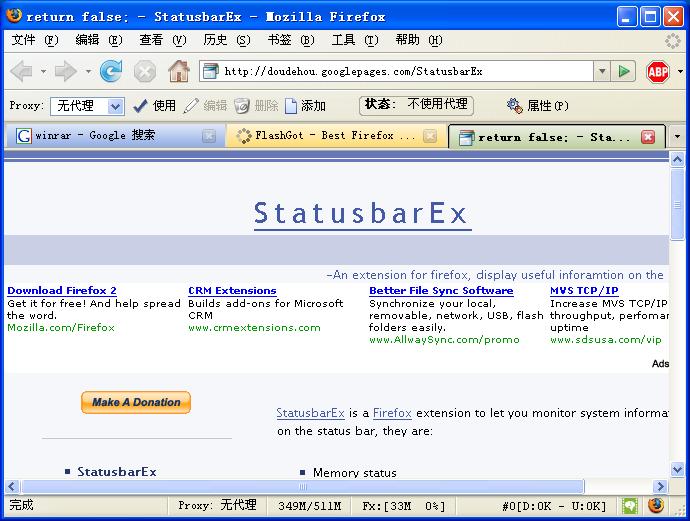The height and width of the screenshot is (521, 690).
Task: Open the Back button history dropdown
Action: [x=43, y=71]
